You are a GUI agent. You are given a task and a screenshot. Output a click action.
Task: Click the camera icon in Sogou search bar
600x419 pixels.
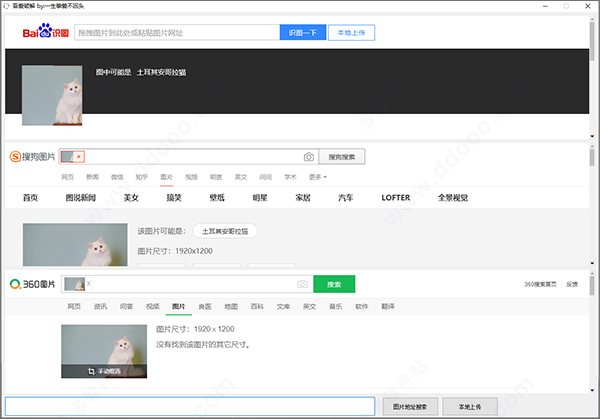pos(309,157)
